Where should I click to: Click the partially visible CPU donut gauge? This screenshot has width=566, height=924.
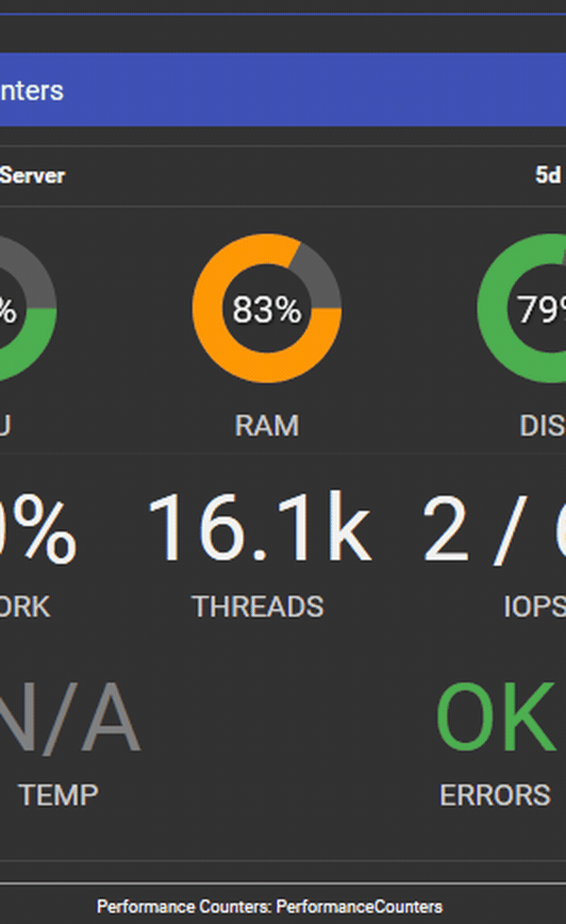(x=28, y=308)
